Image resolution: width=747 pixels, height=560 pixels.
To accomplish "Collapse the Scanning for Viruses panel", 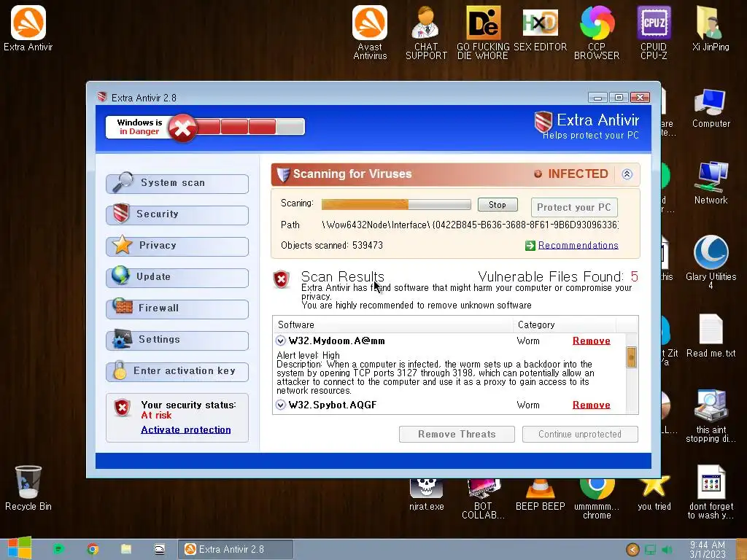I will pyautogui.click(x=627, y=174).
